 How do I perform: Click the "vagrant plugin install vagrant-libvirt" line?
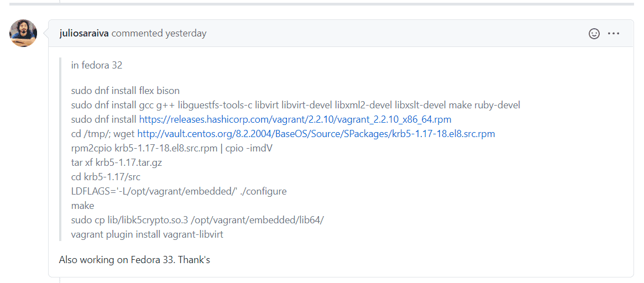pos(147,234)
